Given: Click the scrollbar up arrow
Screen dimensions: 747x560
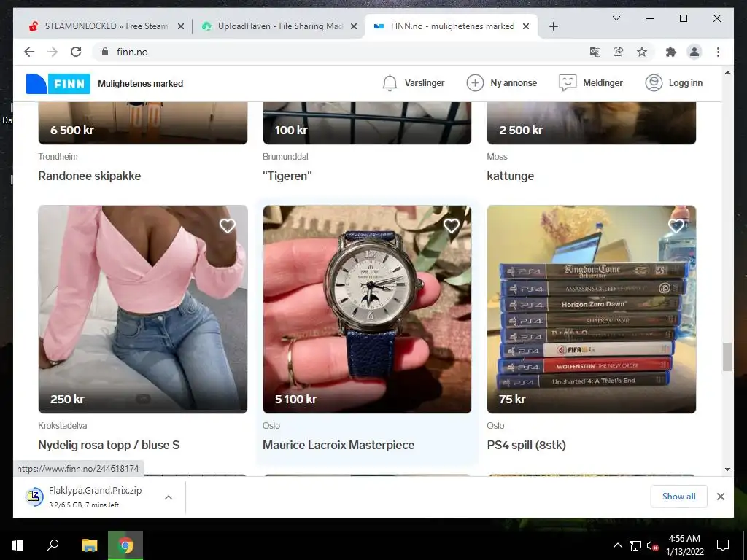Looking at the screenshot, I should [x=727, y=72].
